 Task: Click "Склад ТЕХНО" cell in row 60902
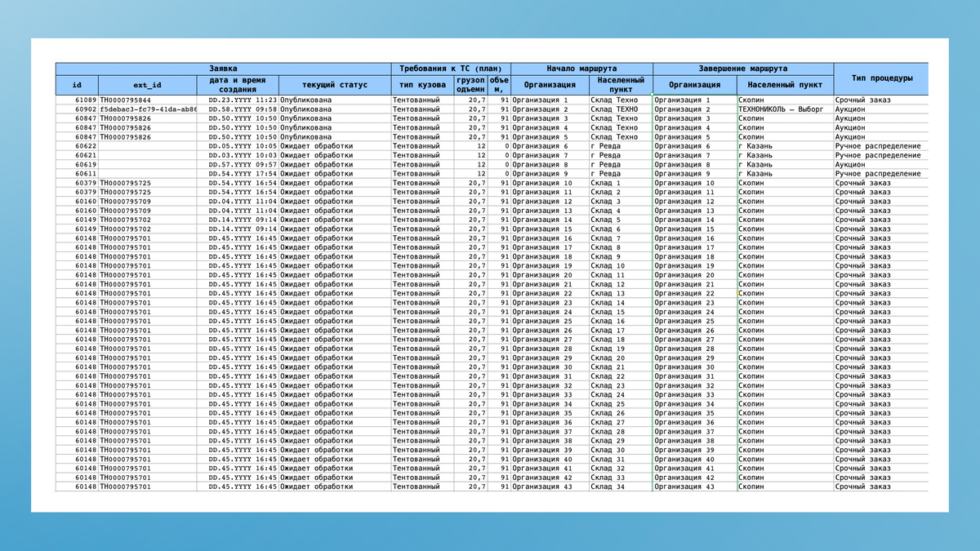(621, 109)
